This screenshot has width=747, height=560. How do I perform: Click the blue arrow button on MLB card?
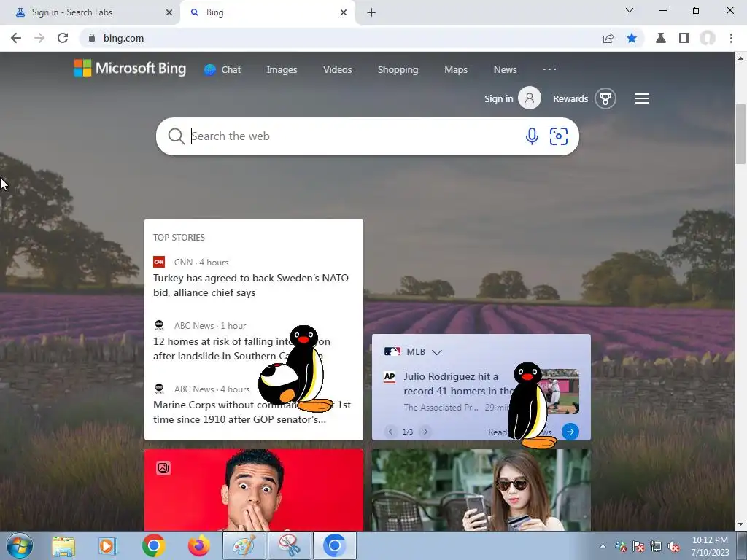coord(570,432)
